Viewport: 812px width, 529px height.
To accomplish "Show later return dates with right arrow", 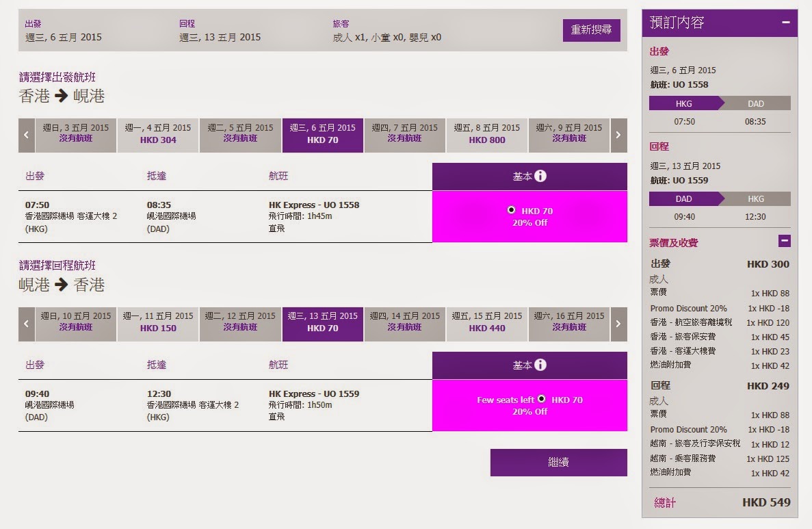I will coord(618,324).
